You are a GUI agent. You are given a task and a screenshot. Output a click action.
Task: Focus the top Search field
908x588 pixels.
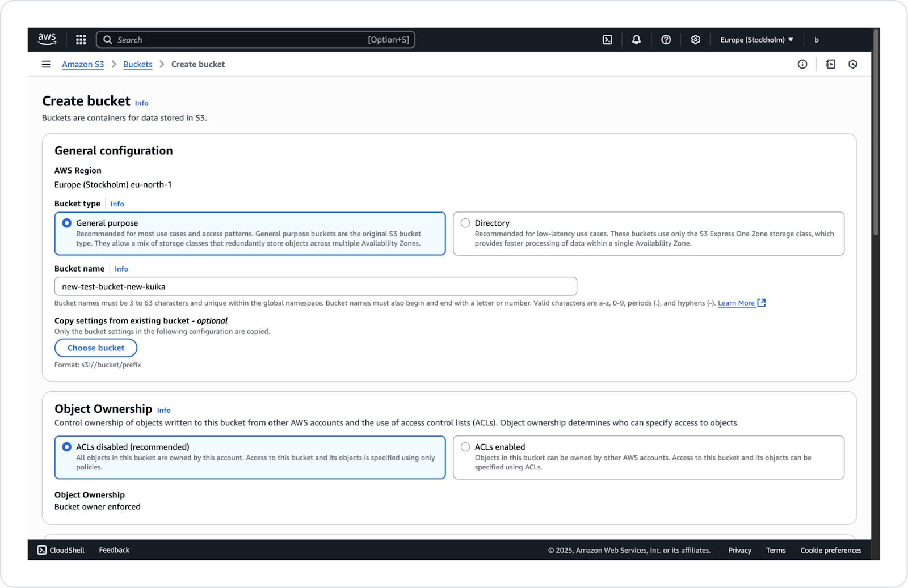[x=256, y=40]
